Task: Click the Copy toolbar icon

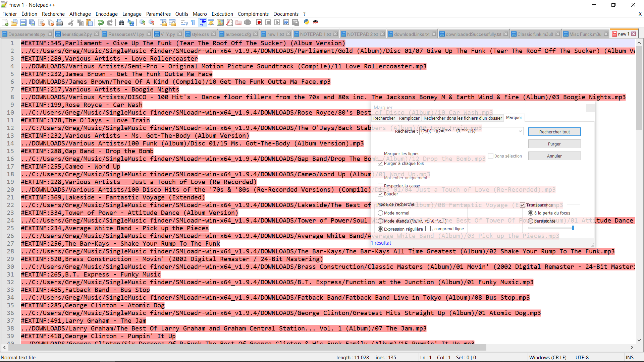Action: point(80,22)
